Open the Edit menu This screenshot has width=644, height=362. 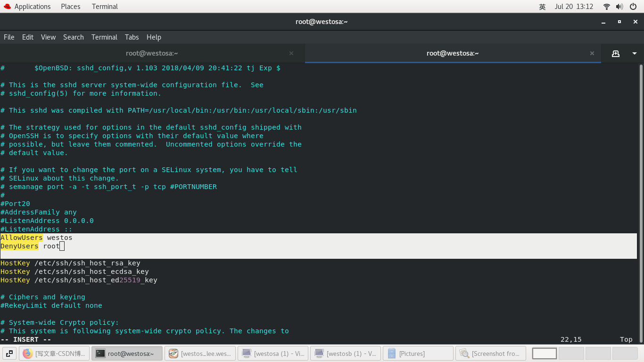[28, 37]
